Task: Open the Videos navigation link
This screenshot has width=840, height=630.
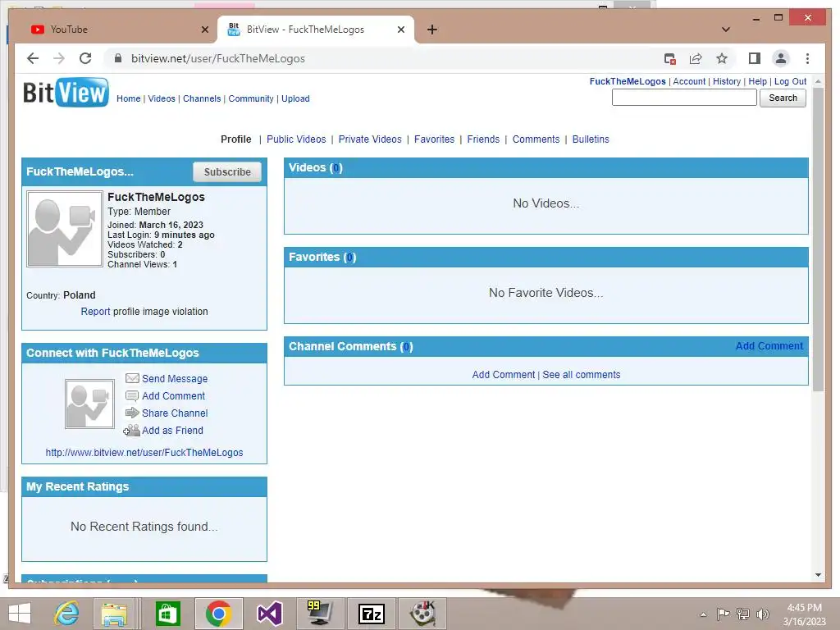Action: [x=162, y=98]
